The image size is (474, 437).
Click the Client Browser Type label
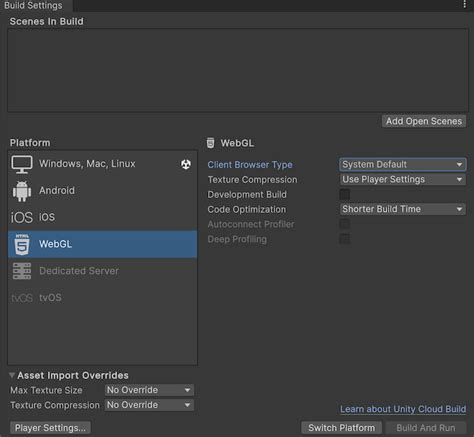pos(250,165)
